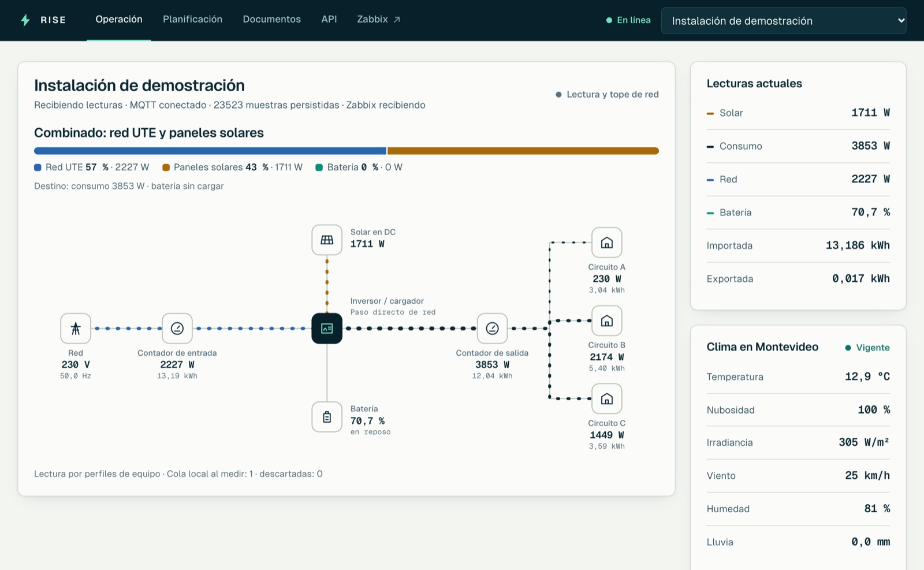Click the Lecturas actuales heading
The width and height of the screenshot is (924, 570).
point(754,84)
